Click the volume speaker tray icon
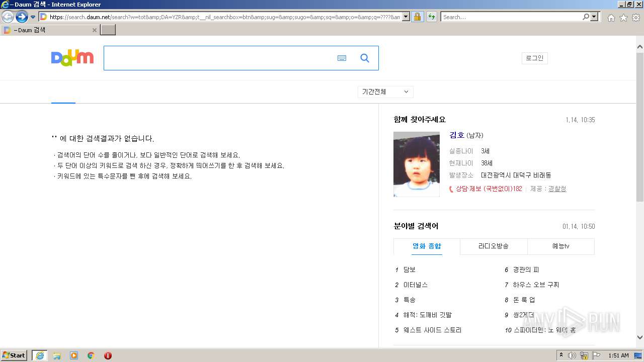This screenshot has height=362, width=644. [572, 355]
